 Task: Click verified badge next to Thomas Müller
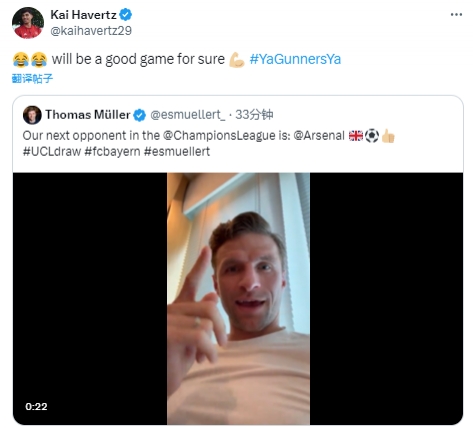click(140, 115)
